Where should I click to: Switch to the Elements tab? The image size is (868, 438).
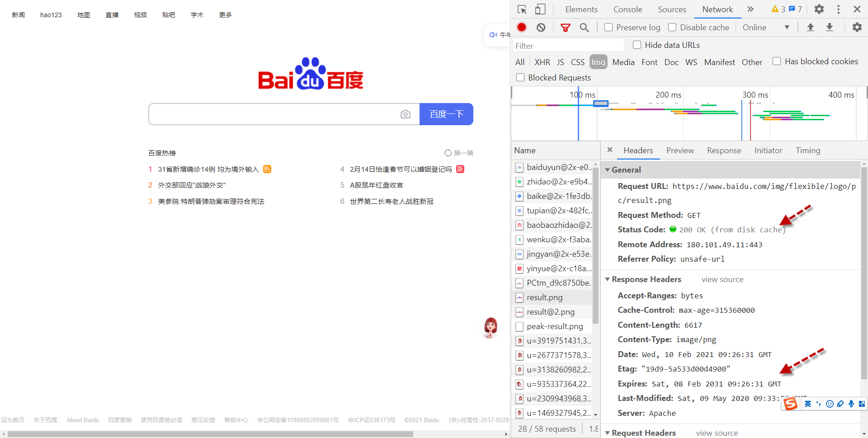(581, 9)
